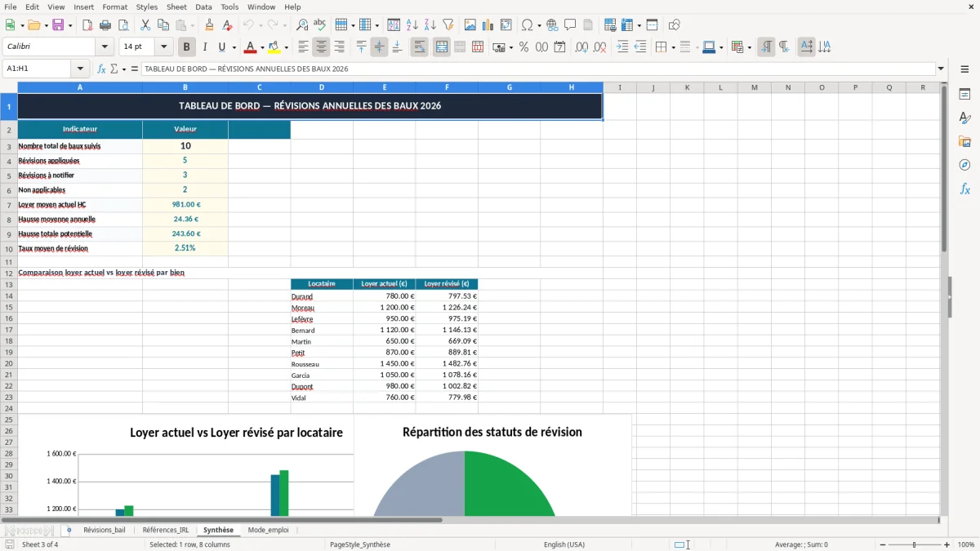Toggle Underline formatting

(x=221, y=47)
